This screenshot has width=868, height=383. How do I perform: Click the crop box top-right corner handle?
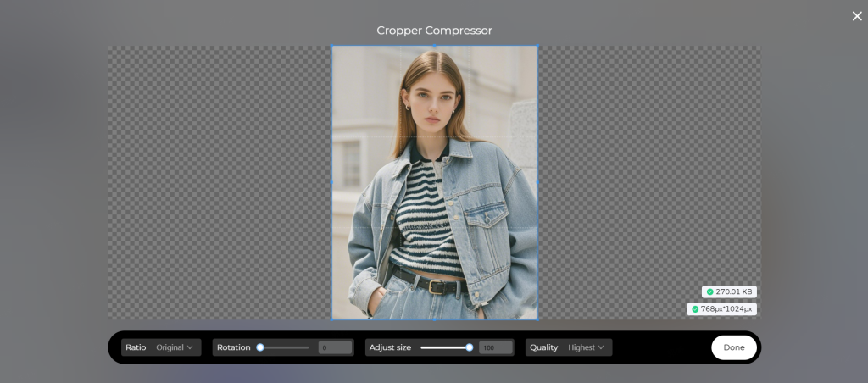pos(537,46)
